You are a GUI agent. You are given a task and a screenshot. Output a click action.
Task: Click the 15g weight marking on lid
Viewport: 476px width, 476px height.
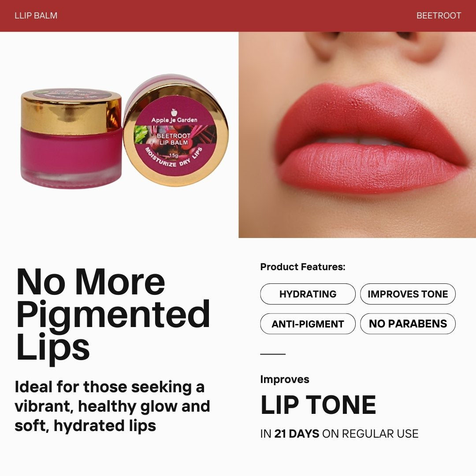point(174,156)
